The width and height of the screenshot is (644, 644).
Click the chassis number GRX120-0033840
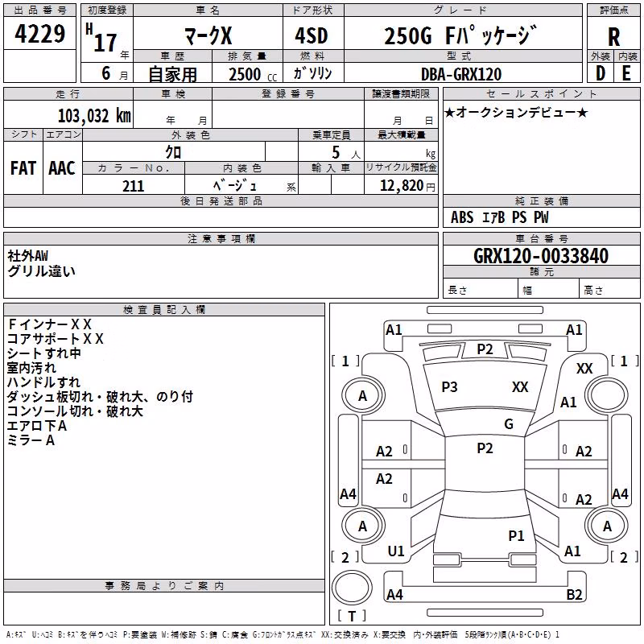541,256
